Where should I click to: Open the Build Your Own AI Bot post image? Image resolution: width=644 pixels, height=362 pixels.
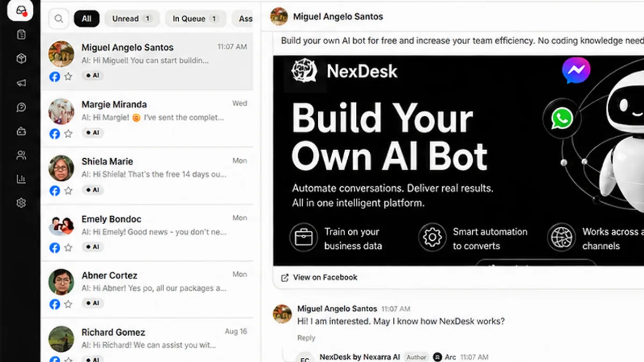(x=458, y=160)
